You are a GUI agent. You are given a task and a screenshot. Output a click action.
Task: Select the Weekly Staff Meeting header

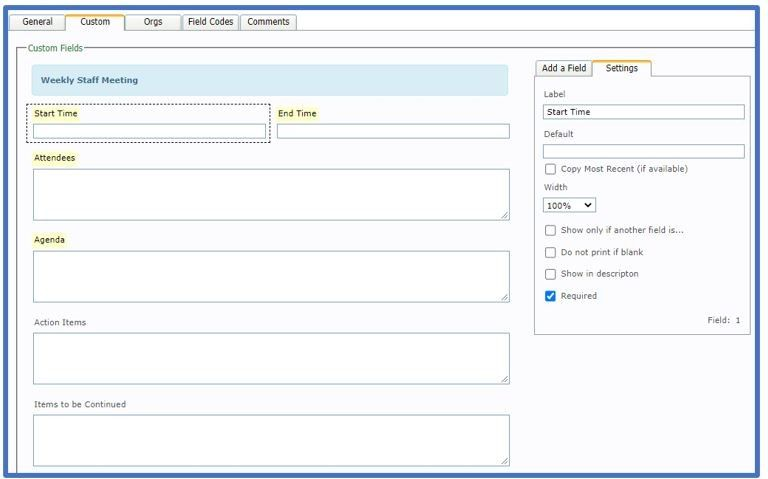click(270, 80)
